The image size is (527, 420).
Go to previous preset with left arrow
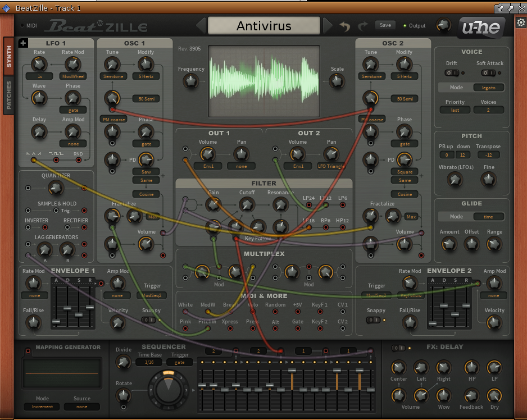[x=201, y=25]
